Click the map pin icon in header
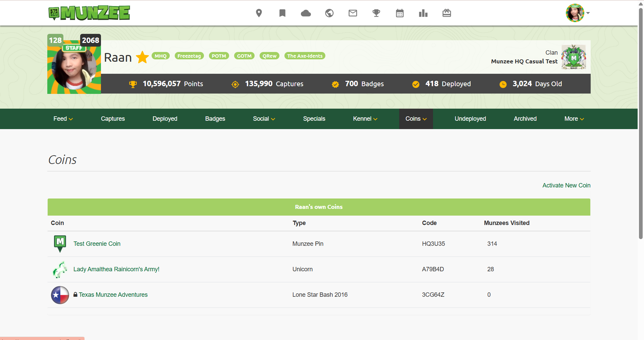This screenshot has height=340, width=644. point(259,13)
